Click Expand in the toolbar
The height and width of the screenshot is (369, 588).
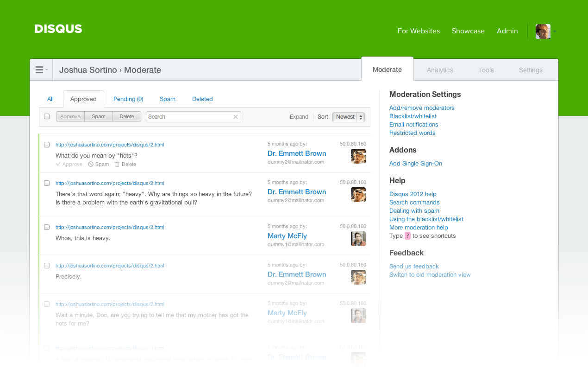[x=299, y=117]
